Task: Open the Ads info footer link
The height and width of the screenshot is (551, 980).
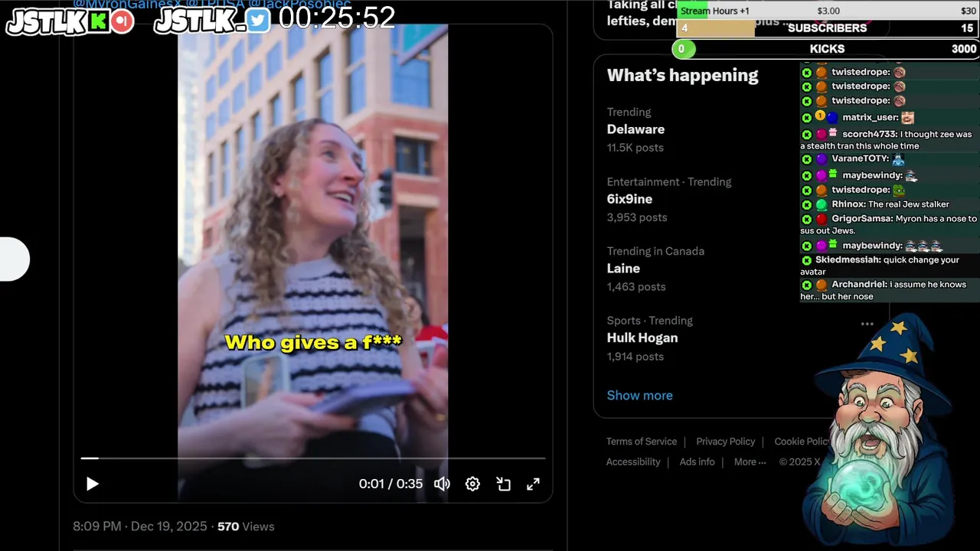Action: 697,462
